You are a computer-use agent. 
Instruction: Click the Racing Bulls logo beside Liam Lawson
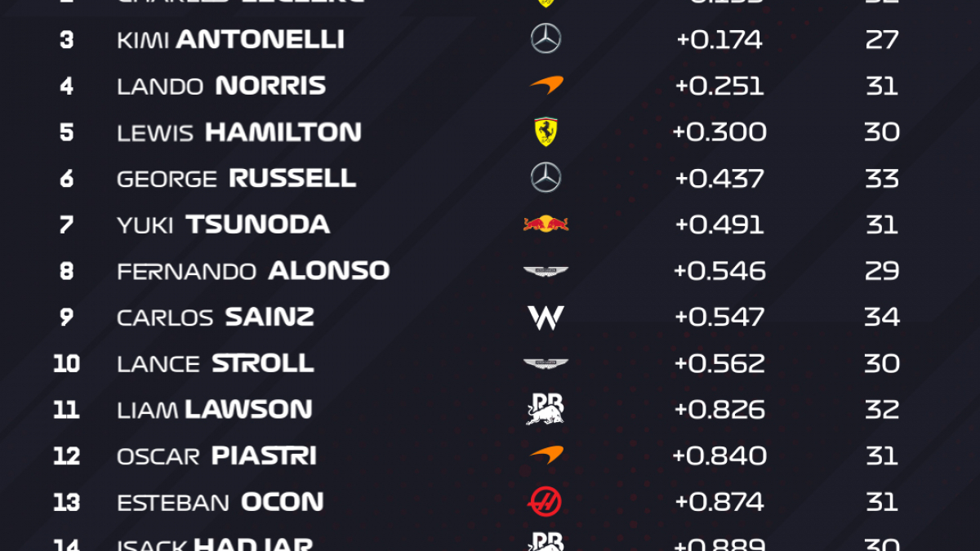pyautogui.click(x=546, y=409)
